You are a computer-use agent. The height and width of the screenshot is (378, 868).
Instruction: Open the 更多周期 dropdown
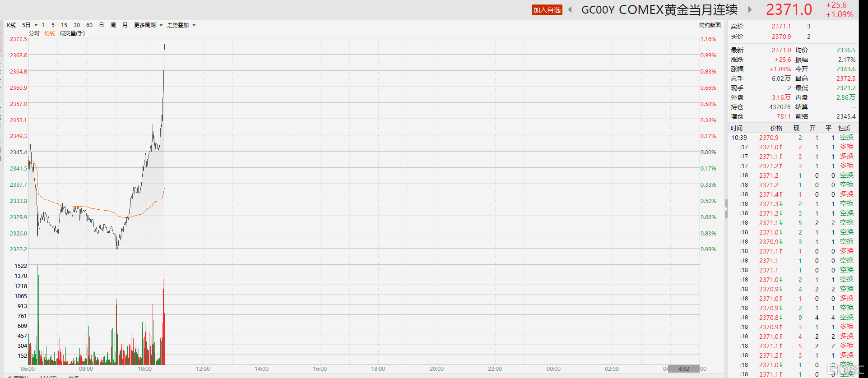tap(148, 25)
